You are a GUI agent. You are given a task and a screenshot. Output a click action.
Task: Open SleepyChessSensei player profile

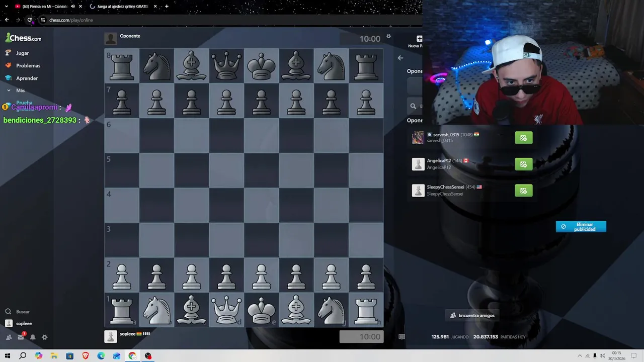[446, 187]
